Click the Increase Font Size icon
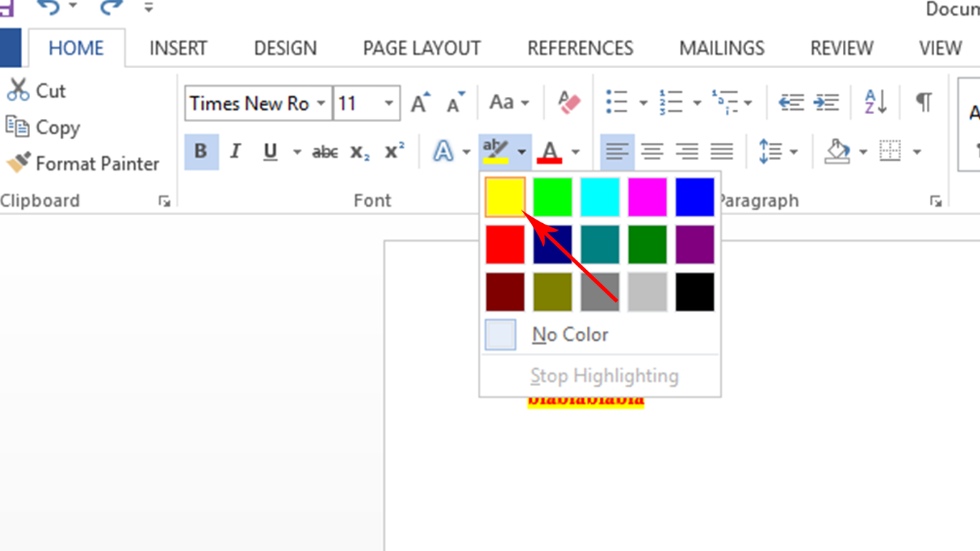The height and width of the screenshot is (551, 980). coord(419,102)
